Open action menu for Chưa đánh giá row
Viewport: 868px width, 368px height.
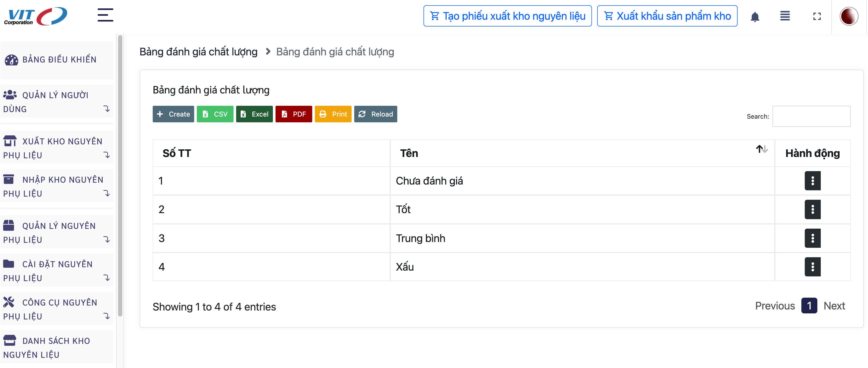(812, 181)
